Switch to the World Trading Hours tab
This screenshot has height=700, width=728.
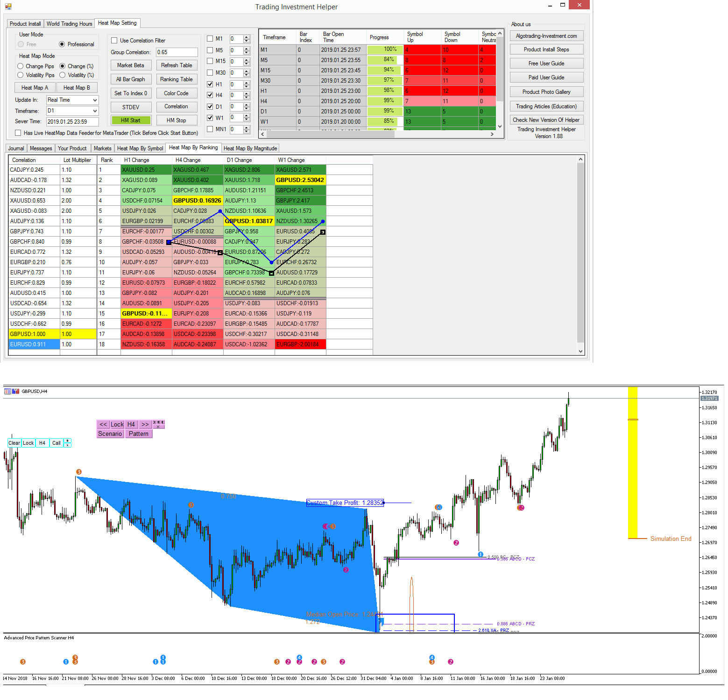[x=69, y=23]
